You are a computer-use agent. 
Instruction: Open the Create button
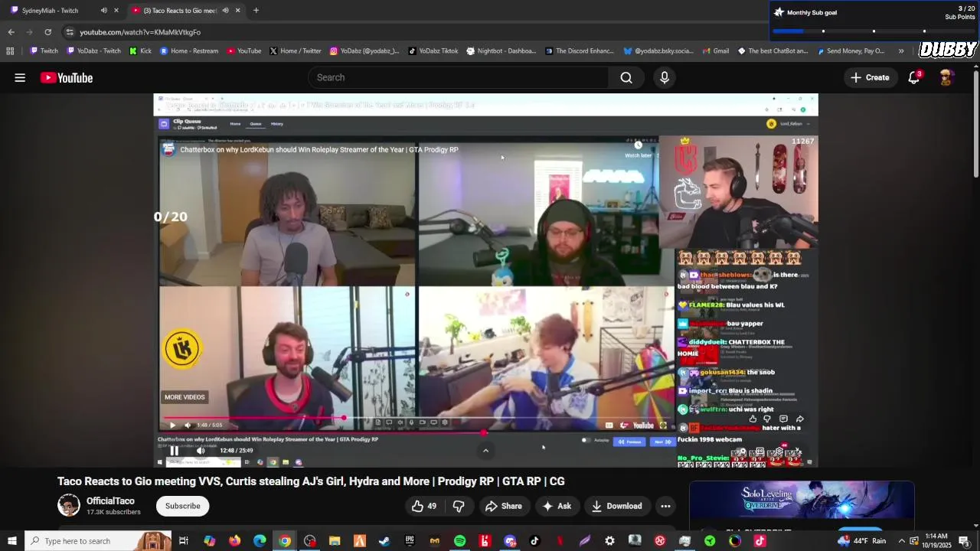pos(870,77)
